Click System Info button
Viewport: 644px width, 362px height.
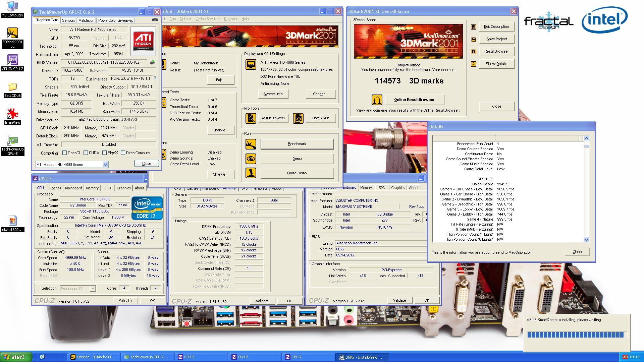(x=273, y=94)
